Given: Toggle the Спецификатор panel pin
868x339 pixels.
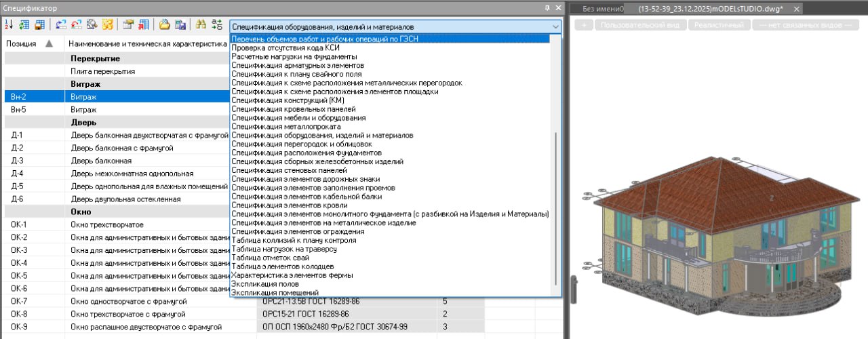Looking at the screenshot, I should (547, 7).
